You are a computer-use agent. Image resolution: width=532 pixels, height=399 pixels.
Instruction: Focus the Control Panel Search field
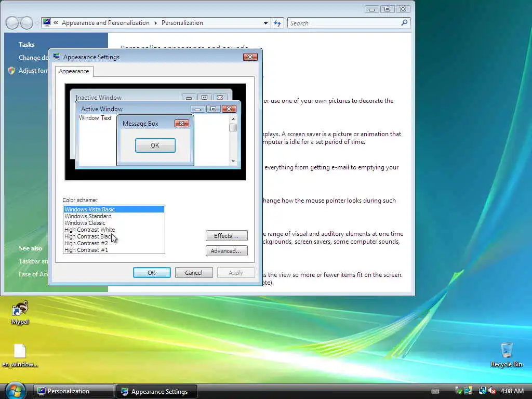(349, 23)
